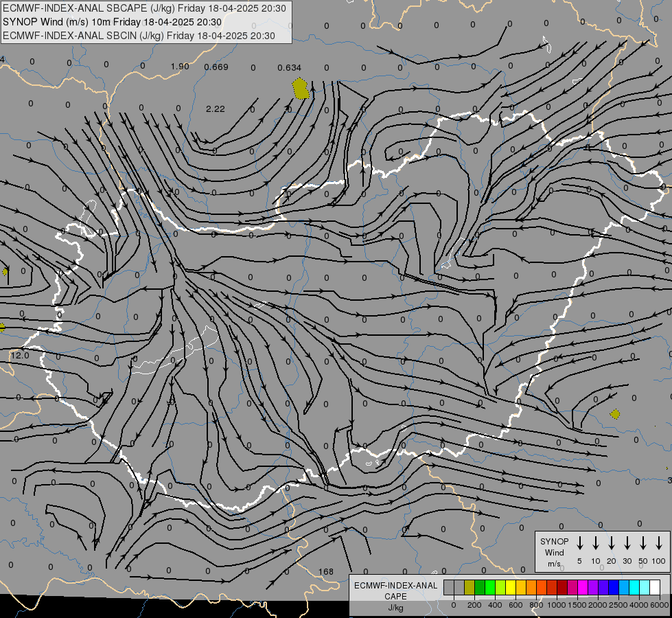The height and width of the screenshot is (618, 672).
Task: Pick the bright green CAPE legend swatch
Action: tap(490, 587)
